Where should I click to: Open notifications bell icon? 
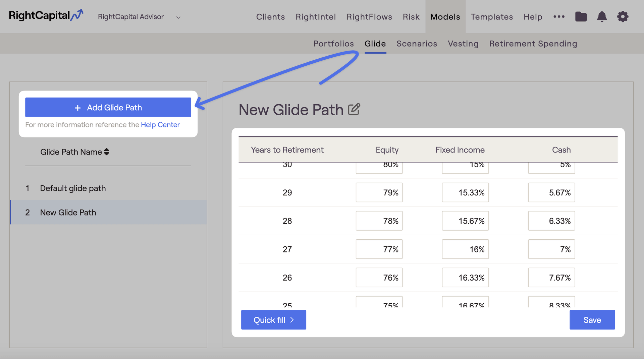coord(602,16)
